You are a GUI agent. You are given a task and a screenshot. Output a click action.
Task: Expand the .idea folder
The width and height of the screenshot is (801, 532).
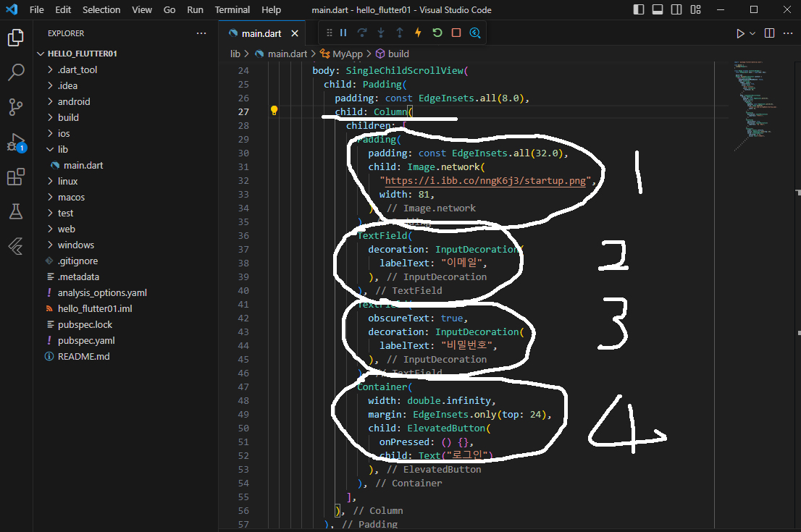click(126, 85)
